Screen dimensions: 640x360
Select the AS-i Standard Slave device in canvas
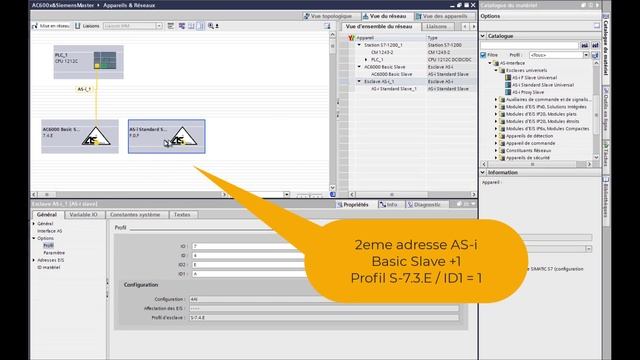coord(167,136)
